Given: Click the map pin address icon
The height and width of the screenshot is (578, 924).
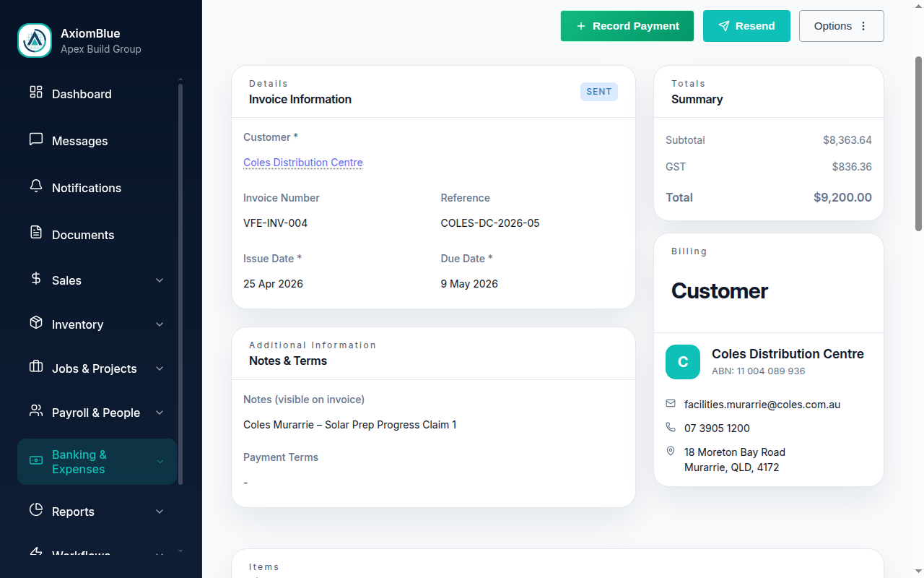Looking at the screenshot, I should pos(671,451).
